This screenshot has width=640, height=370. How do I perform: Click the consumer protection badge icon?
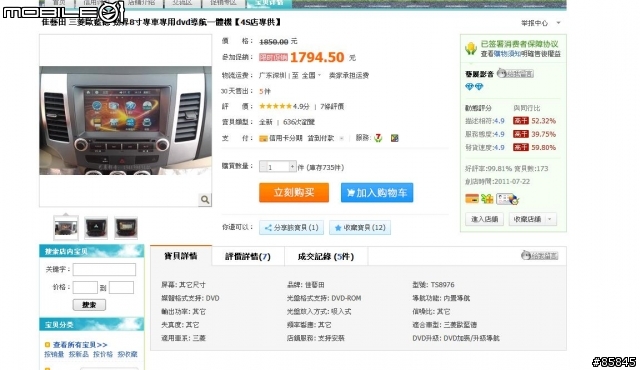pyautogui.click(x=471, y=49)
